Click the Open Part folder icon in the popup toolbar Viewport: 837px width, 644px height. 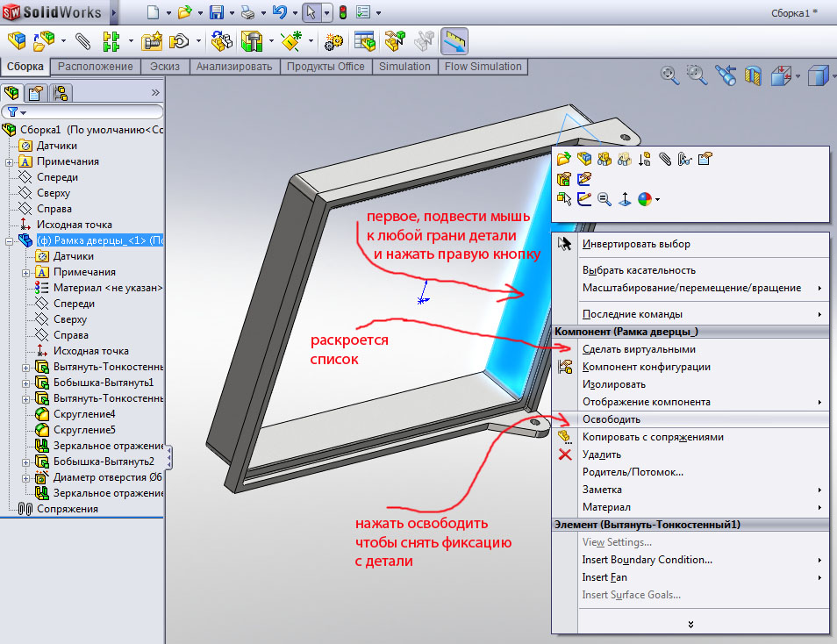click(x=564, y=159)
